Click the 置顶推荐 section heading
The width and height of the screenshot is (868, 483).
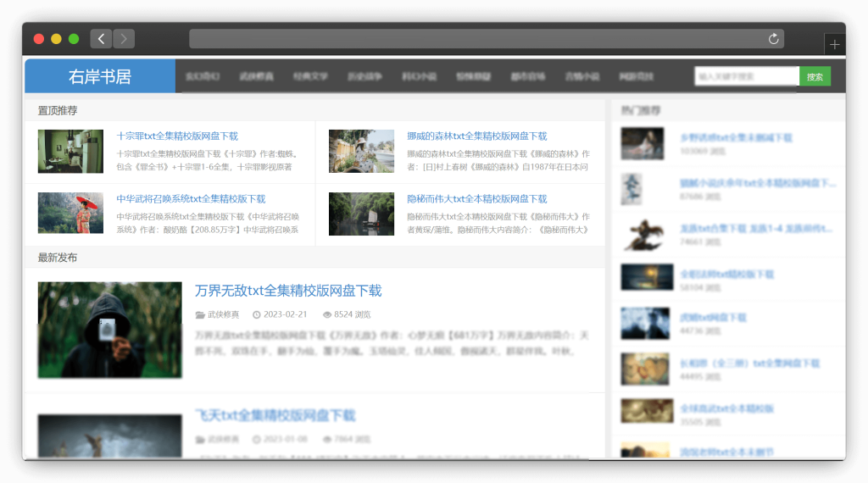click(58, 111)
